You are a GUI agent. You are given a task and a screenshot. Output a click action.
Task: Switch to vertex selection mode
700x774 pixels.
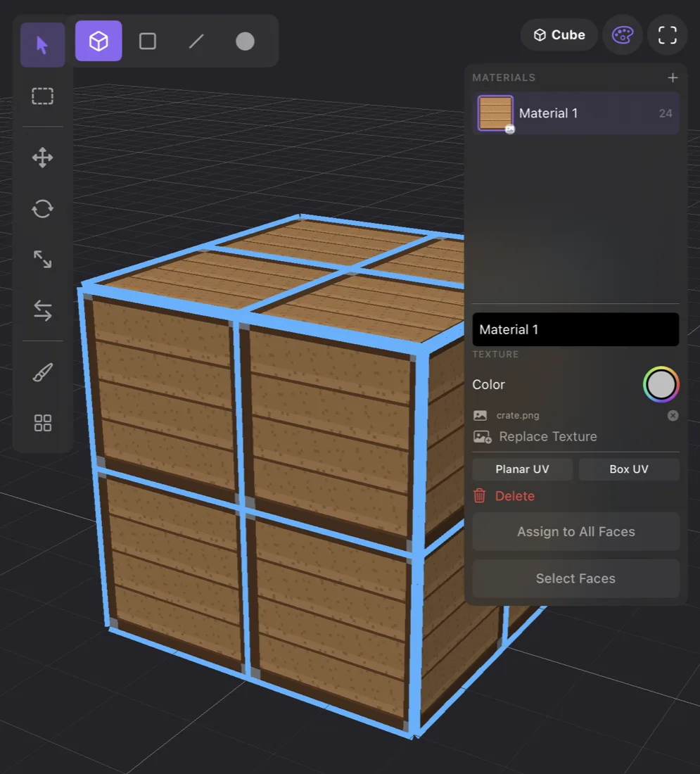point(246,41)
